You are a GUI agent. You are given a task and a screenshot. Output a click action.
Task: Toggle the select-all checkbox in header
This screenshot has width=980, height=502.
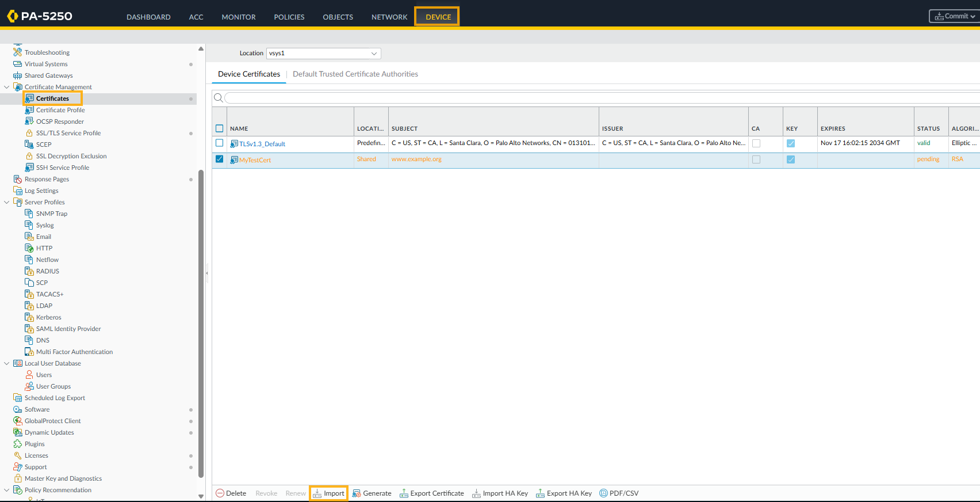click(x=219, y=128)
